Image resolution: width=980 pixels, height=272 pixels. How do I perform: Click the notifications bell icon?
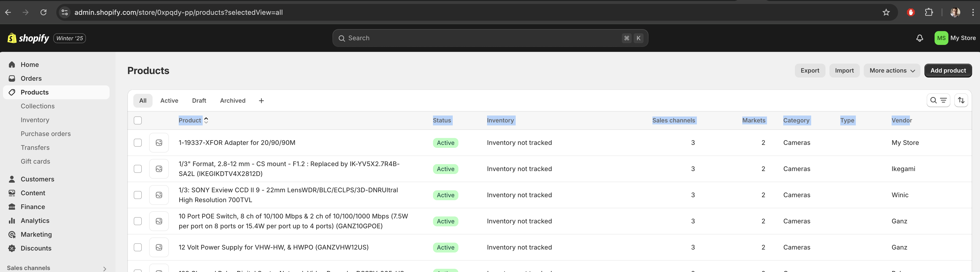pyautogui.click(x=920, y=38)
